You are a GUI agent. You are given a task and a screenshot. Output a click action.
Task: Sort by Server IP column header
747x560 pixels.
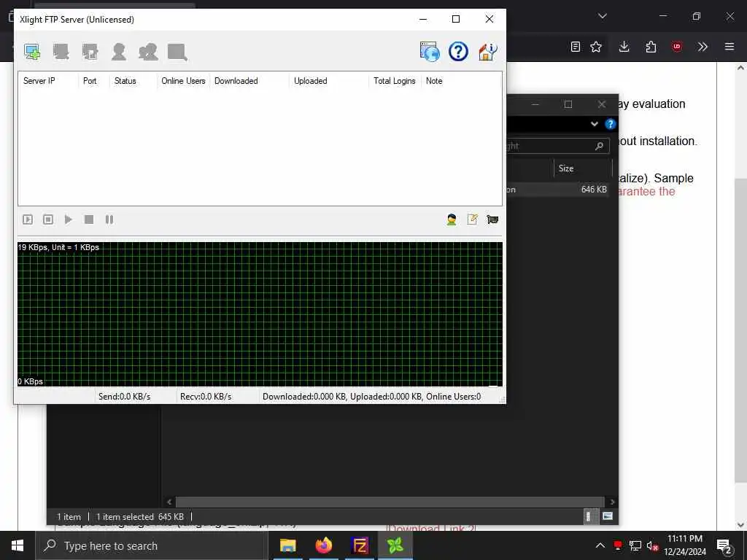[48, 81]
